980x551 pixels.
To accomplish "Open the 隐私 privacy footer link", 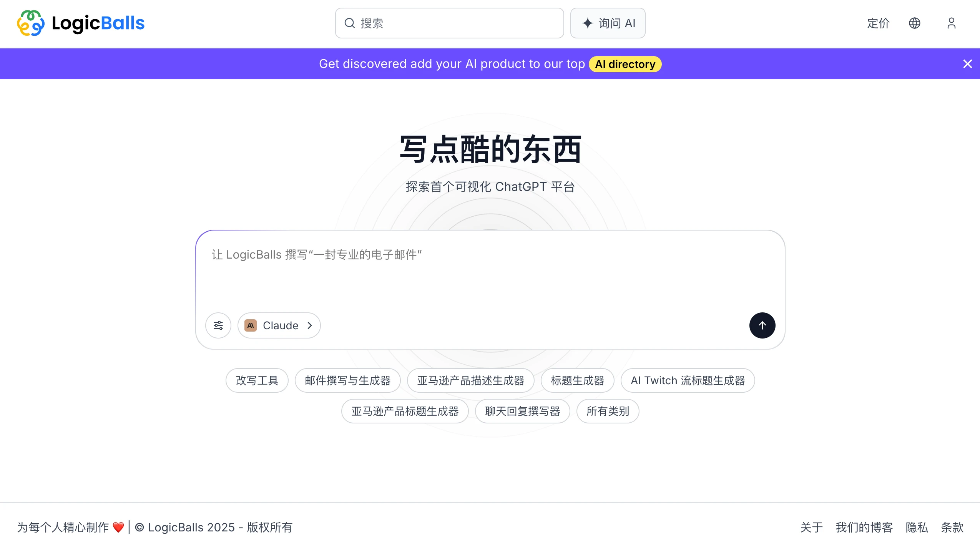I will click(x=917, y=527).
